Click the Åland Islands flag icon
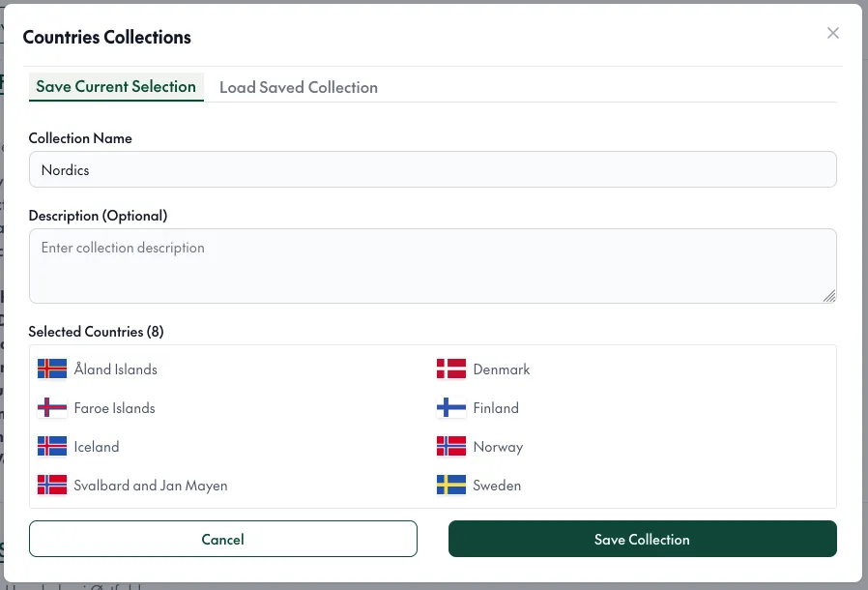 52,369
